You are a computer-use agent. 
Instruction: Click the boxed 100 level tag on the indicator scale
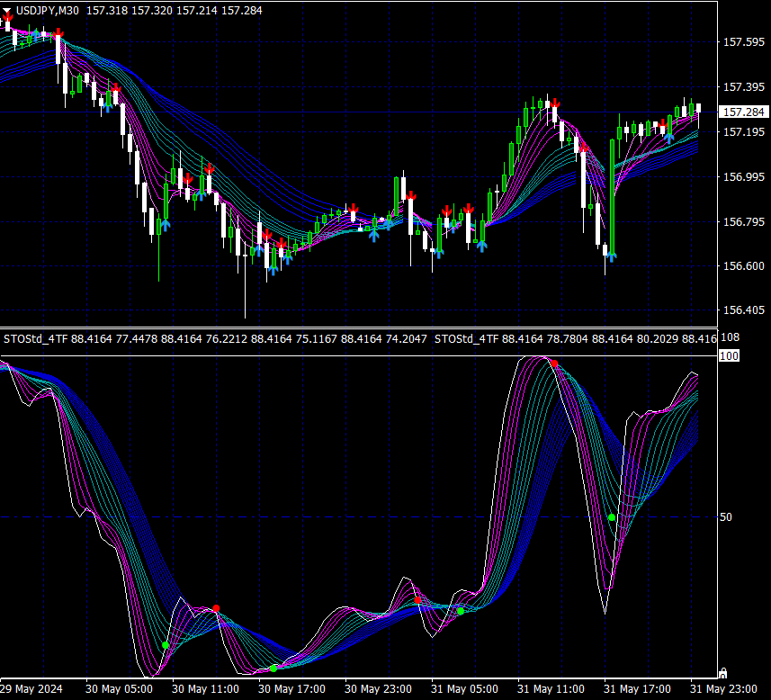[x=729, y=355]
